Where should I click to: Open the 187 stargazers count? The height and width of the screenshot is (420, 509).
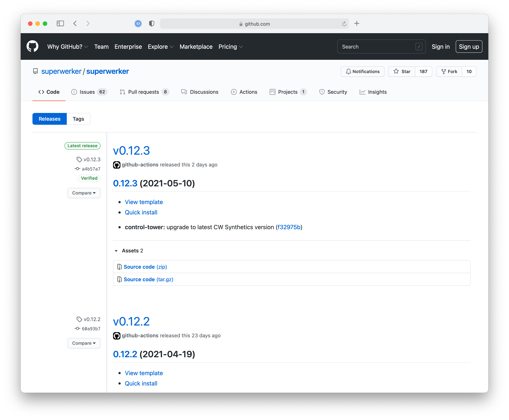pyautogui.click(x=423, y=71)
